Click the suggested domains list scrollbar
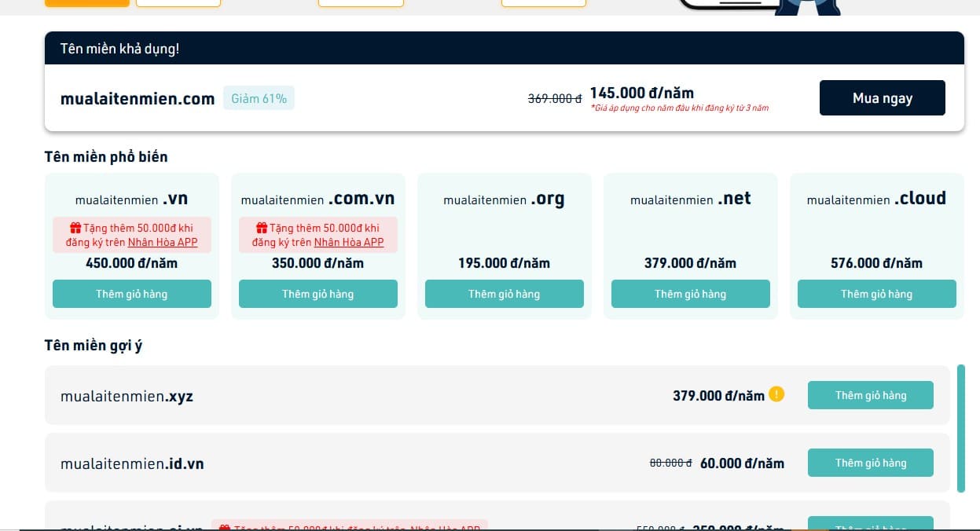The height and width of the screenshot is (531, 980). [x=960, y=428]
